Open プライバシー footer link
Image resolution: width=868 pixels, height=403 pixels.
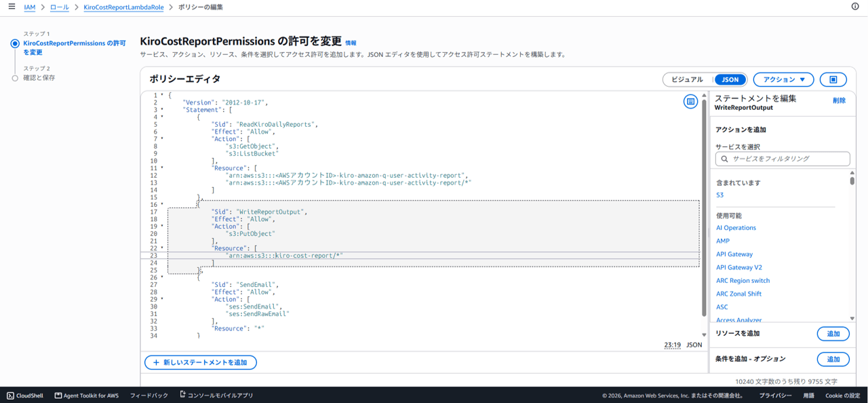(x=775, y=396)
